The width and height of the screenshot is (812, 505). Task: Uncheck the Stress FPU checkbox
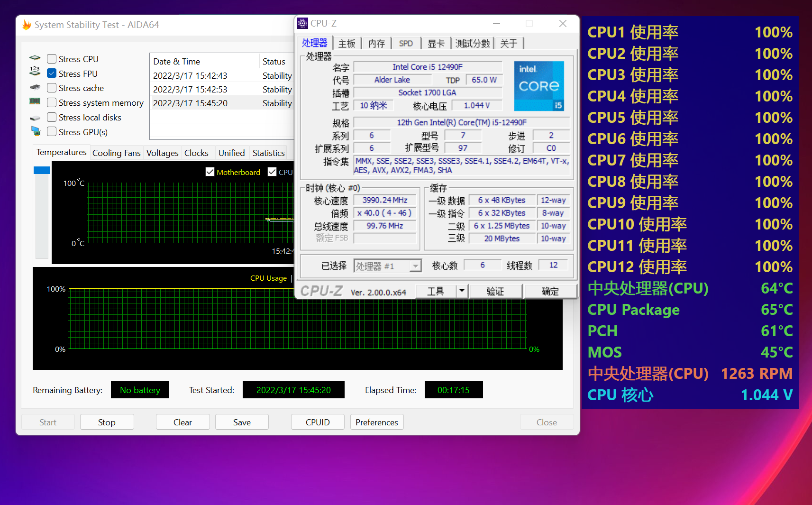(x=52, y=73)
